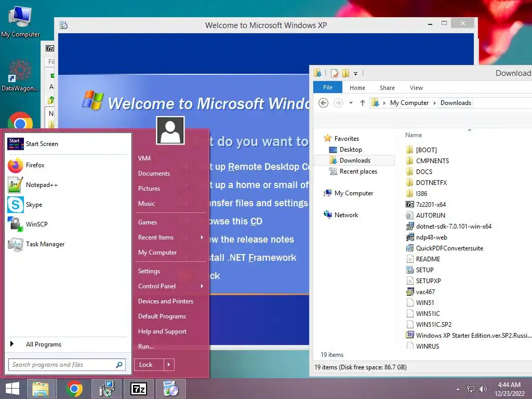Open the File tab in Explorer
The image size is (532, 399).
click(328, 87)
